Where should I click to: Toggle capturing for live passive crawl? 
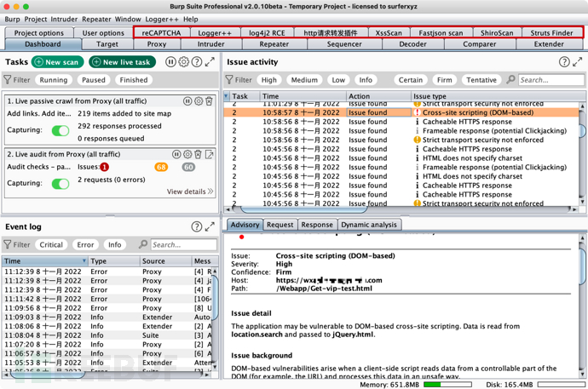click(x=61, y=130)
